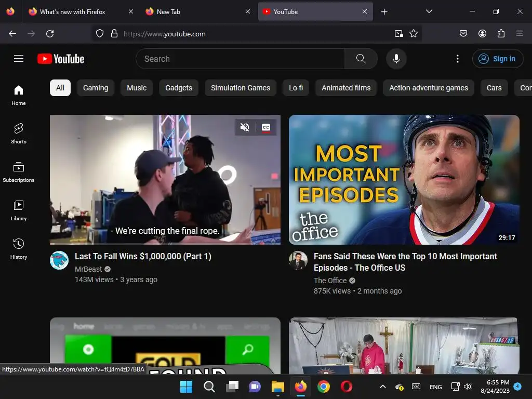Start voice search with the microphone icon
The width and height of the screenshot is (532, 399).
click(396, 59)
